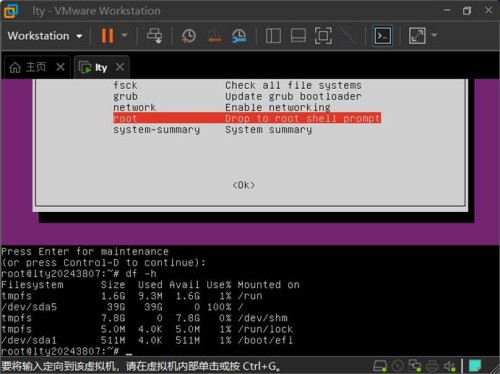Close the lty virtual machine tab
This screenshot has width=500, height=374.
(120, 67)
